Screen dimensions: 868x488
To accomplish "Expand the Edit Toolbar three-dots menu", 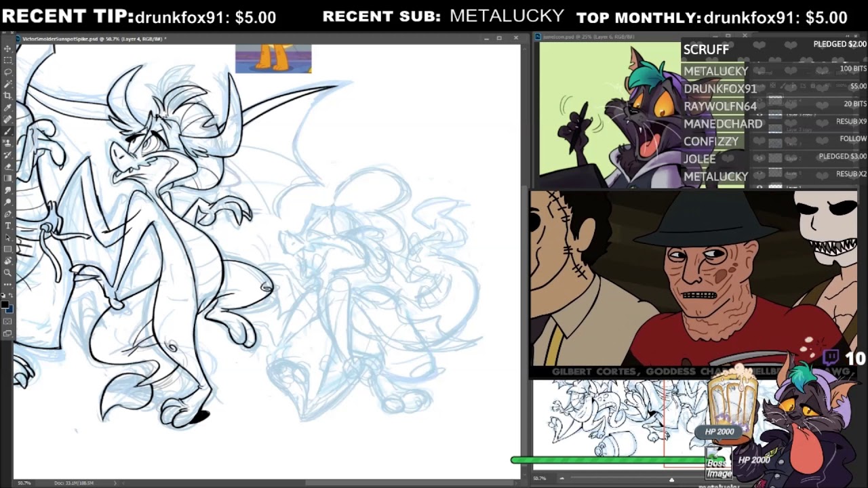I will click(7, 285).
